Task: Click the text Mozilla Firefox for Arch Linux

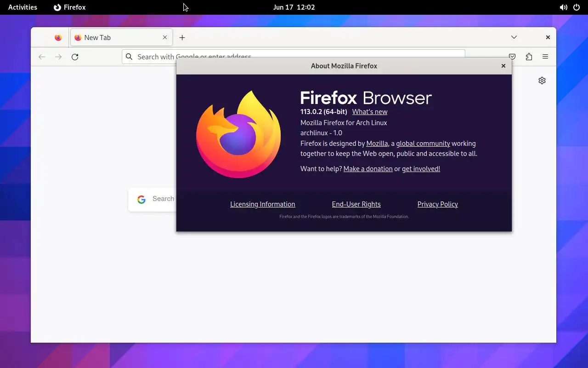Action: click(x=344, y=123)
